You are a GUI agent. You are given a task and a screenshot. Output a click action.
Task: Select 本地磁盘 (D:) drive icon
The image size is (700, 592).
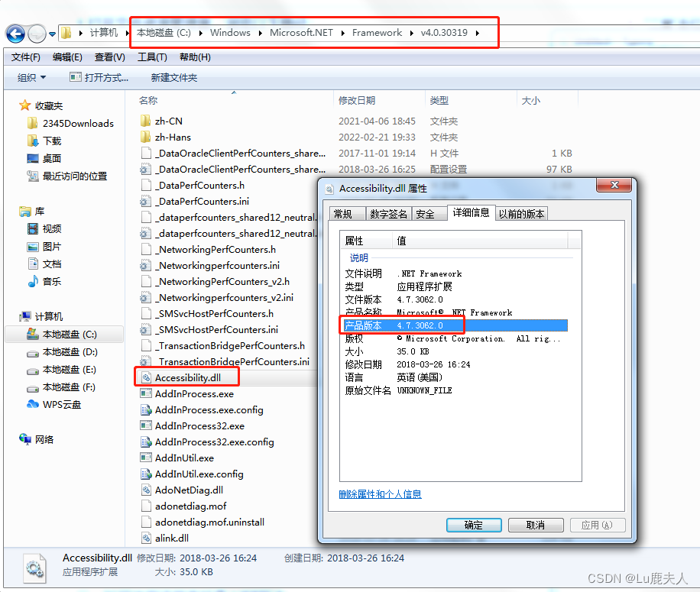[x=33, y=352]
